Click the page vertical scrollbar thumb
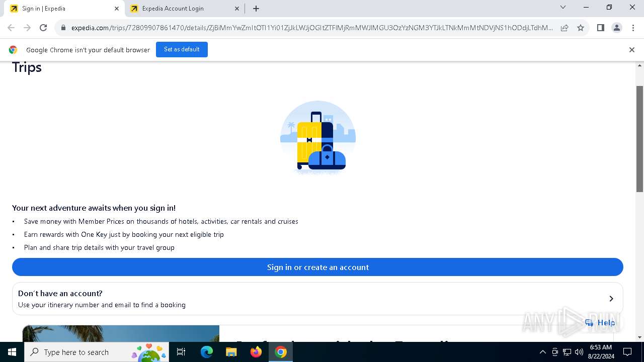The width and height of the screenshot is (644, 362). (640, 139)
